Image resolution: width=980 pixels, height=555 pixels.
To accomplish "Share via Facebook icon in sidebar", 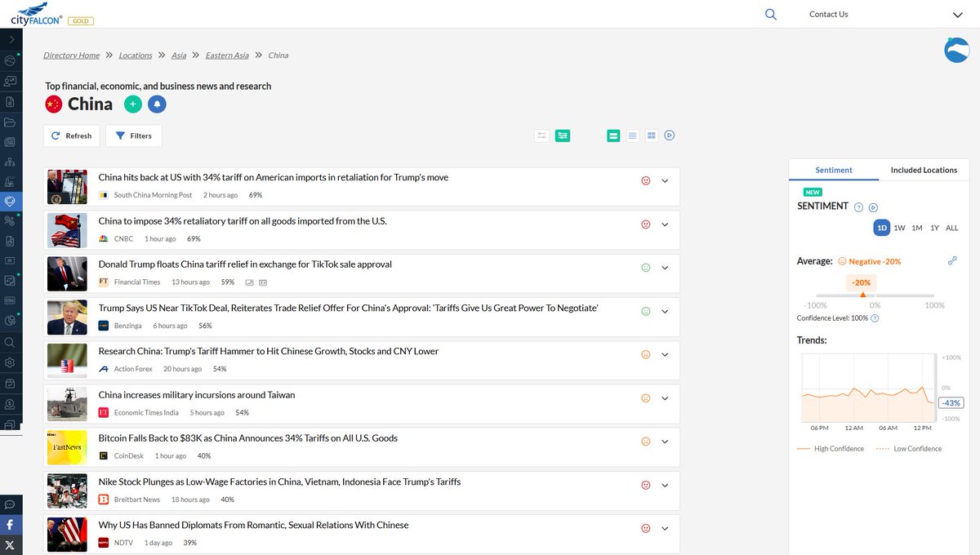I will pos(10,525).
